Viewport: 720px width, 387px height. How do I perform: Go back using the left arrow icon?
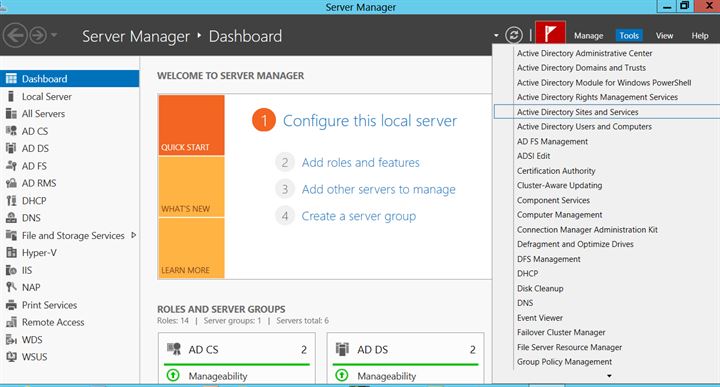click(15, 35)
